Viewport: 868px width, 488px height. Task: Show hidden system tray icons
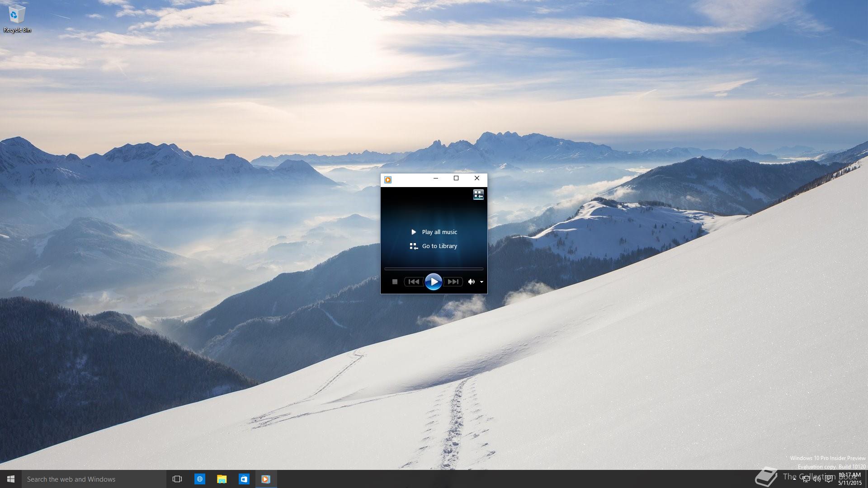(x=794, y=479)
